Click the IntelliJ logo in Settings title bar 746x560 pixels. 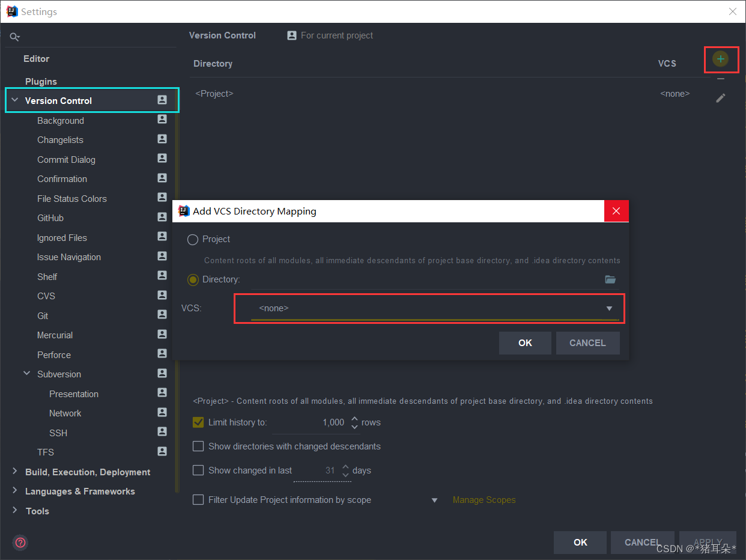pos(12,11)
